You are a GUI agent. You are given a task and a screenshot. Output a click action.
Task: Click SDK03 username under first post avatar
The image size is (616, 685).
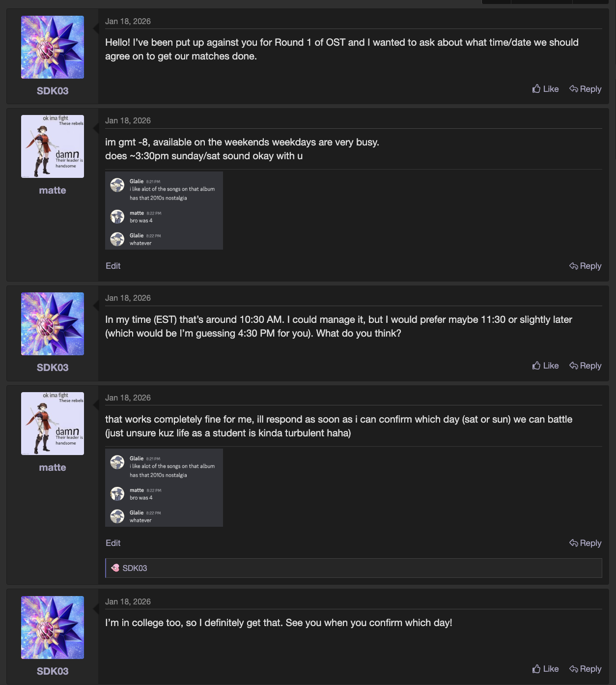pyautogui.click(x=53, y=91)
